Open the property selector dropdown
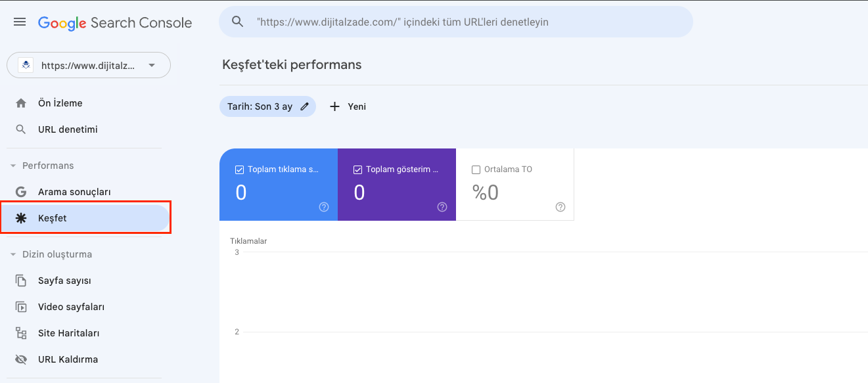This screenshot has width=868, height=383. (89, 65)
